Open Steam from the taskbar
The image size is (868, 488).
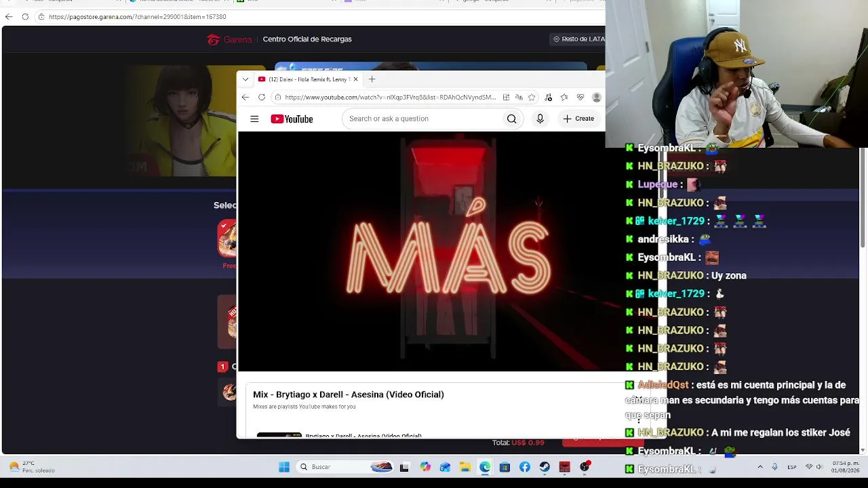(x=545, y=467)
